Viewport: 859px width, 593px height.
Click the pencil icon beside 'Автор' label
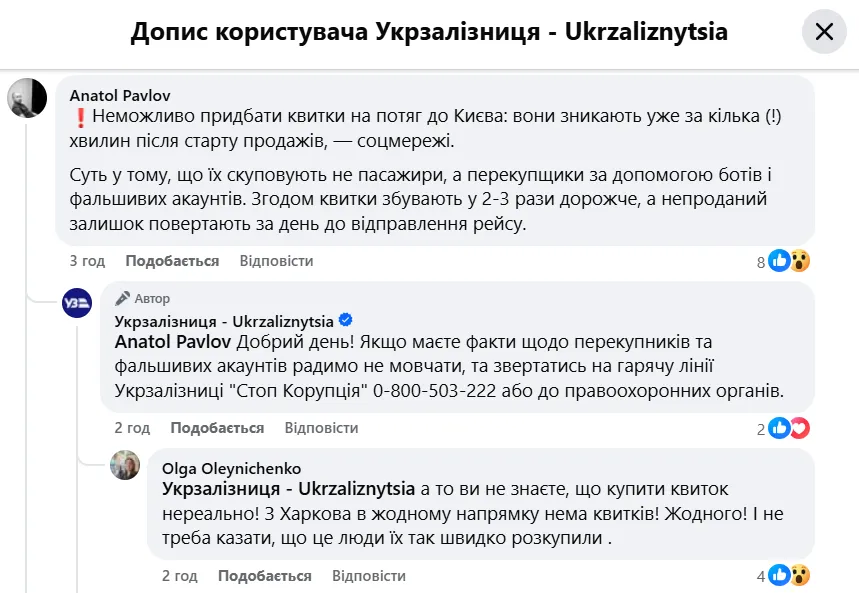(x=123, y=298)
